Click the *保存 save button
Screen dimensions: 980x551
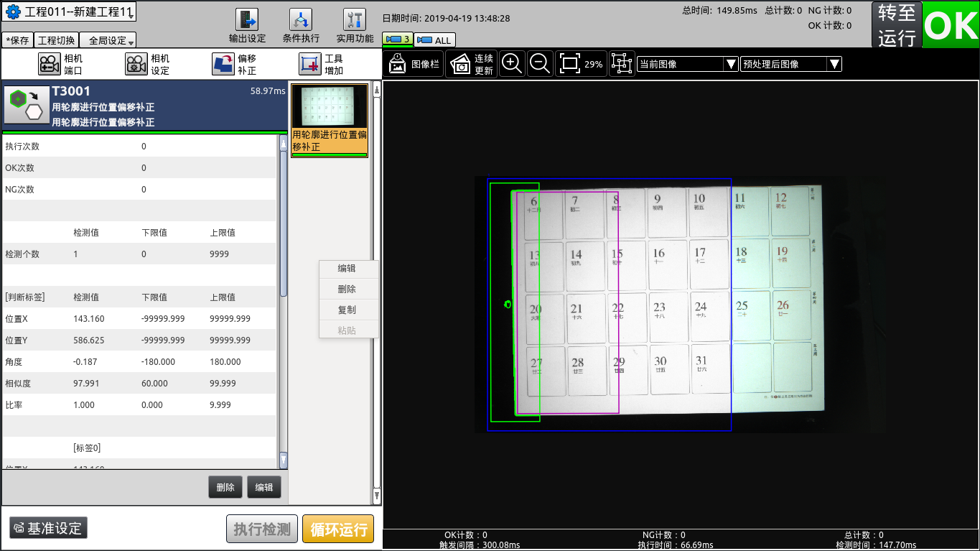(17, 40)
